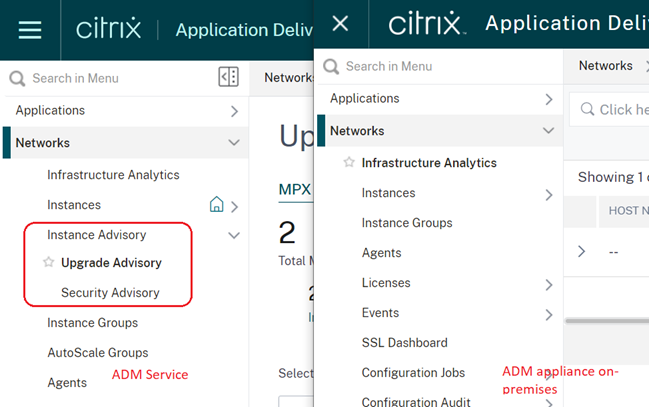
Task: Collapse the Instance Advisory group
Action: point(234,236)
